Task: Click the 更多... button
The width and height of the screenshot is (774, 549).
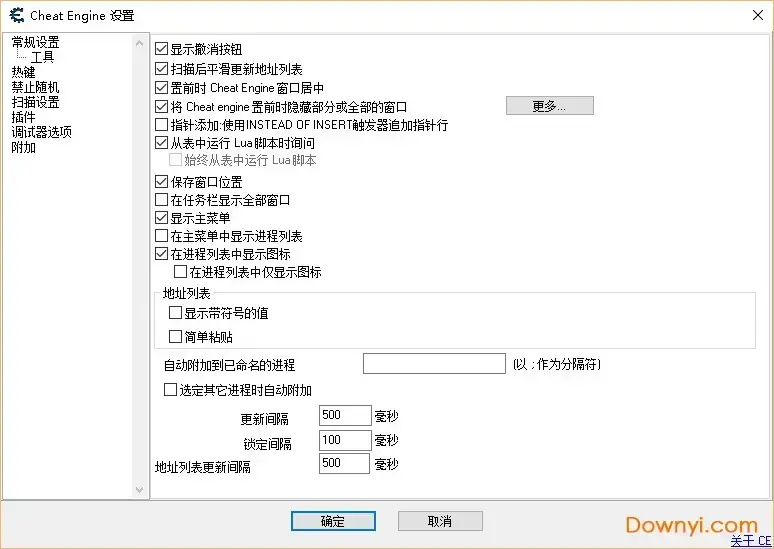Action: click(x=549, y=106)
